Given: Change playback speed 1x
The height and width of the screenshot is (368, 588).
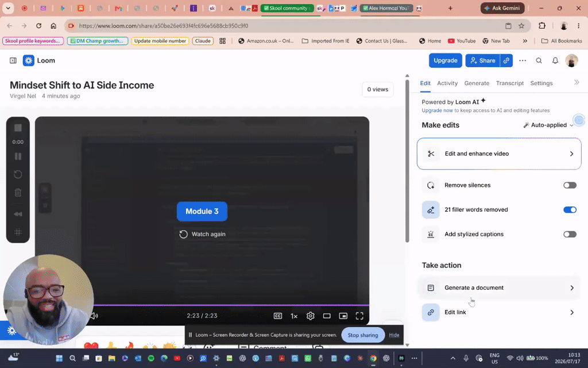Looking at the screenshot, I should [x=294, y=316].
